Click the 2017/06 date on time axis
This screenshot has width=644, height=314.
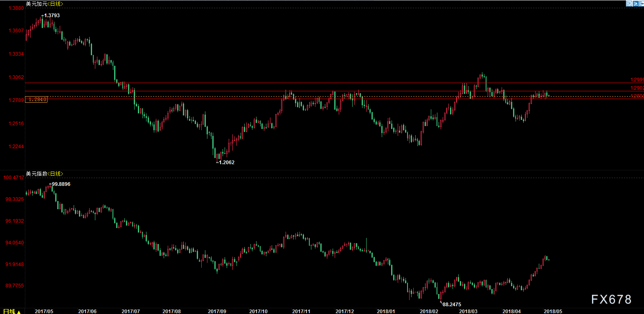point(87,311)
